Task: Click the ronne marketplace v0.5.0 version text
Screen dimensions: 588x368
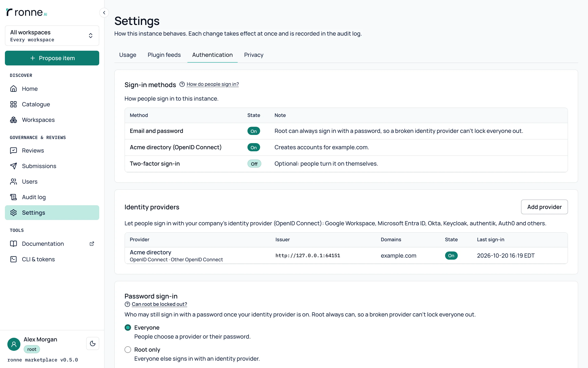Action: [42, 360]
